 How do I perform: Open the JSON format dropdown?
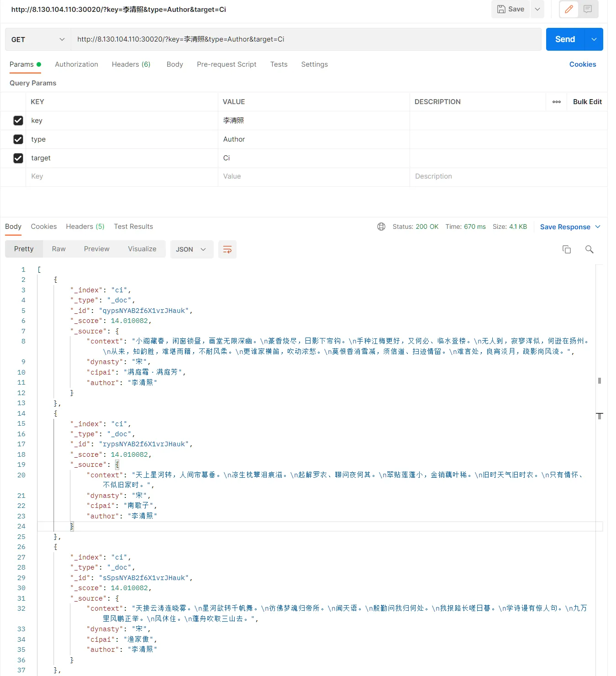point(192,249)
